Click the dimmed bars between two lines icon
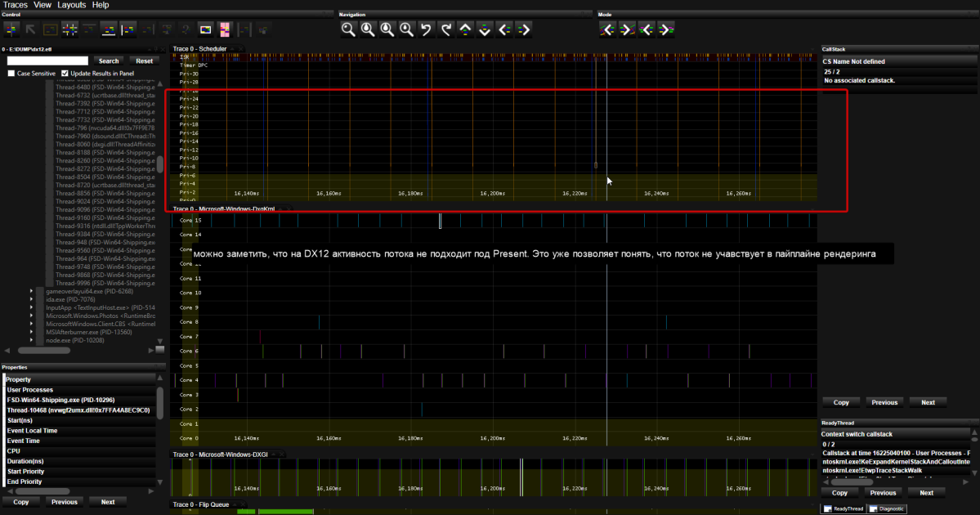 (x=244, y=29)
